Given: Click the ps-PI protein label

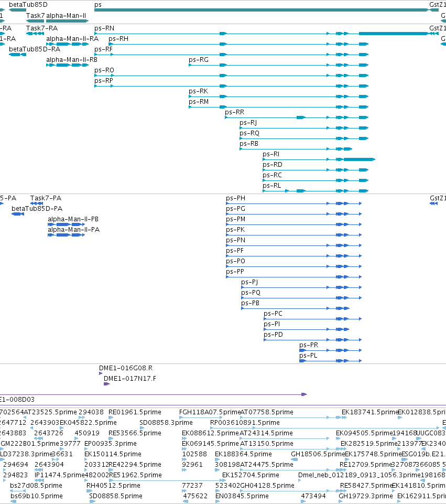Looking at the screenshot, I should 272,324.
